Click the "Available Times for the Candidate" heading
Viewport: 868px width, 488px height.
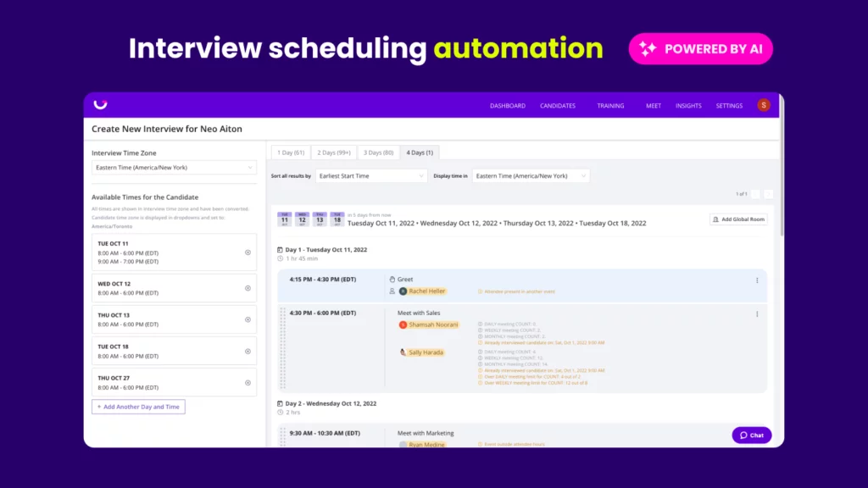click(145, 197)
